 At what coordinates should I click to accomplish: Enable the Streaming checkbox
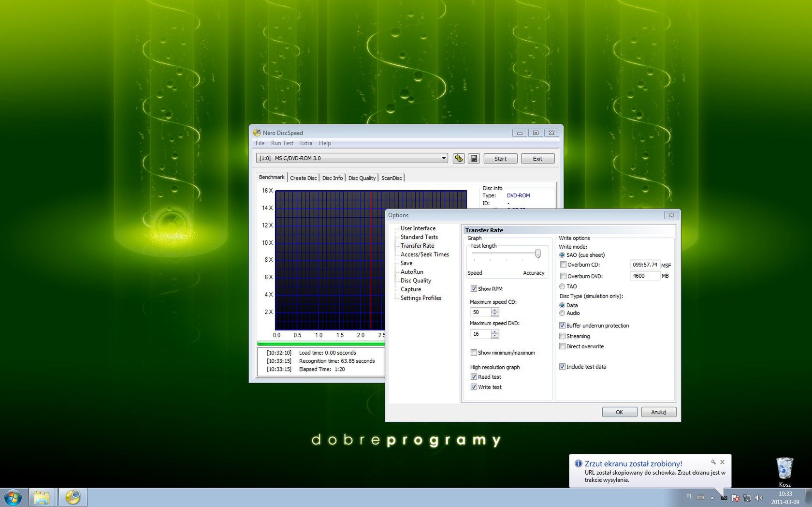[x=562, y=336]
